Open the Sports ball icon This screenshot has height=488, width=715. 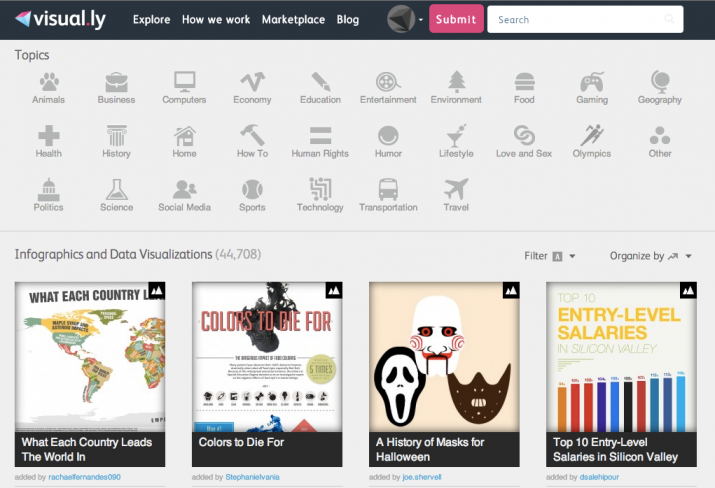point(252,189)
